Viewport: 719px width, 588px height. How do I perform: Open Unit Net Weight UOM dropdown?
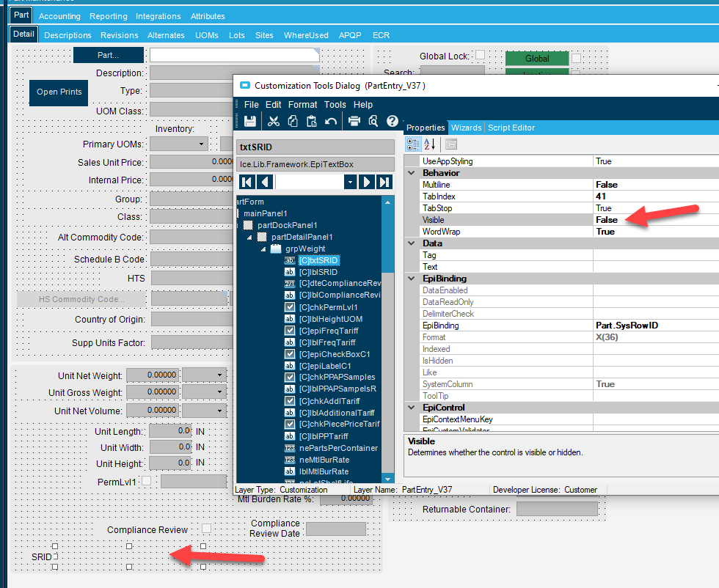pos(219,375)
